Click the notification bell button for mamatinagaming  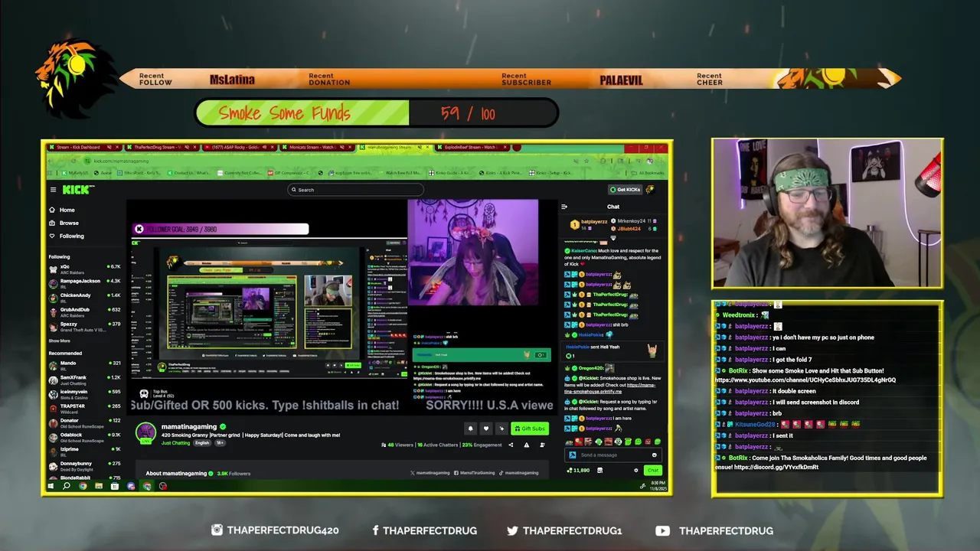pos(470,429)
